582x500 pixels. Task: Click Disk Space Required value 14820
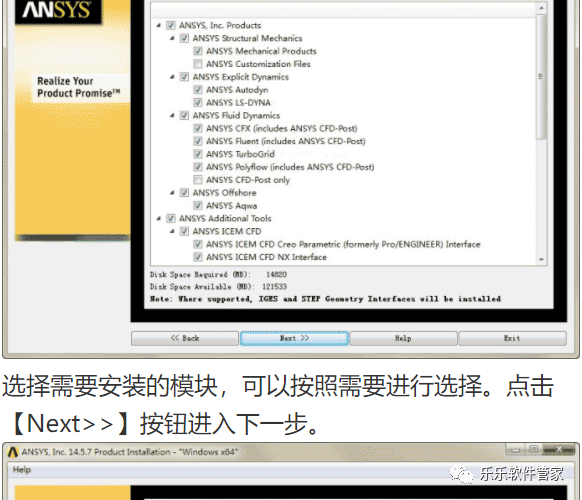(277, 275)
